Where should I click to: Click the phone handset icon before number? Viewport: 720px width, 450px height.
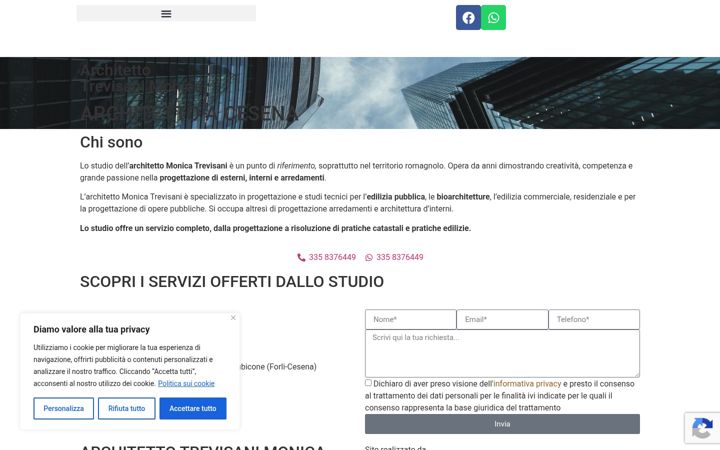pyautogui.click(x=301, y=258)
